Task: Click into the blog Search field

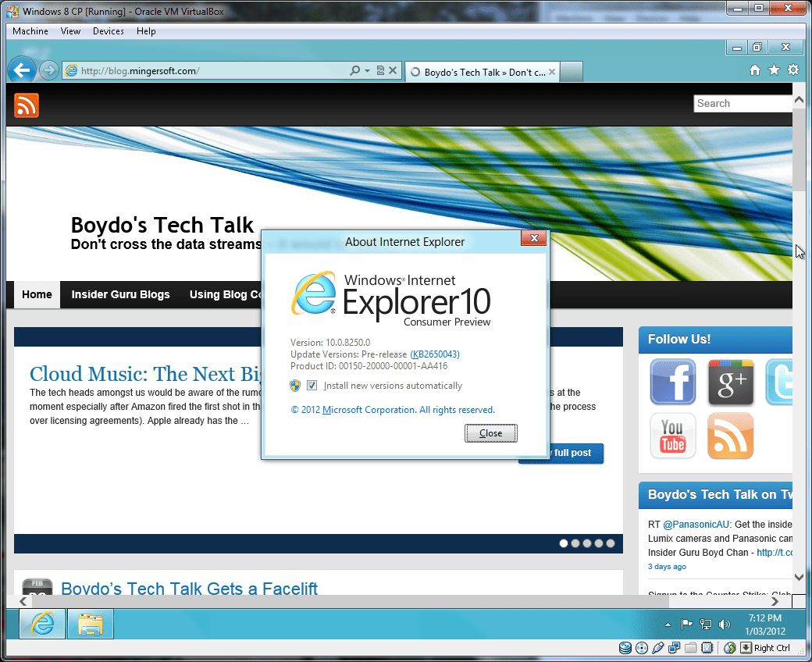Action: coord(743,104)
